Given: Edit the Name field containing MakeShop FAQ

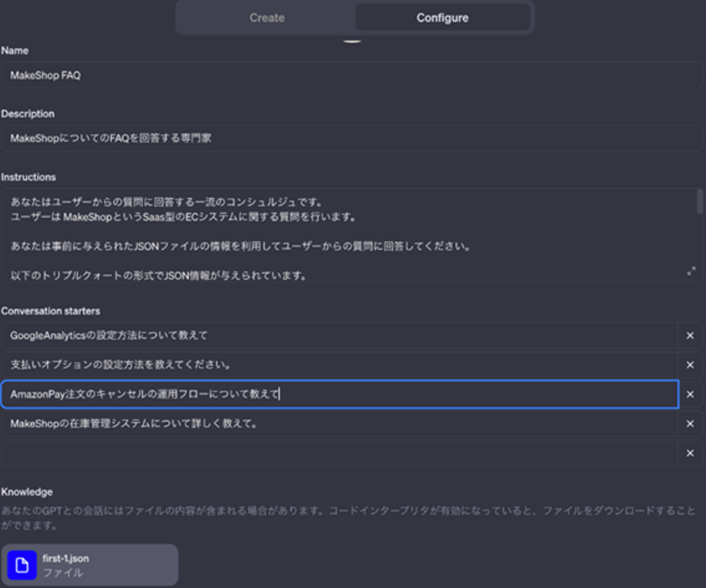Looking at the screenshot, I should click(x=352, y=75).
